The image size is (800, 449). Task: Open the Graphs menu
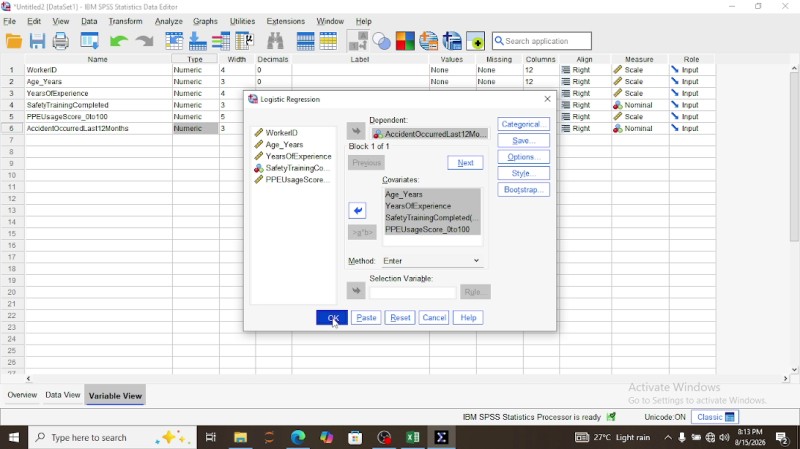pos(205,21)
